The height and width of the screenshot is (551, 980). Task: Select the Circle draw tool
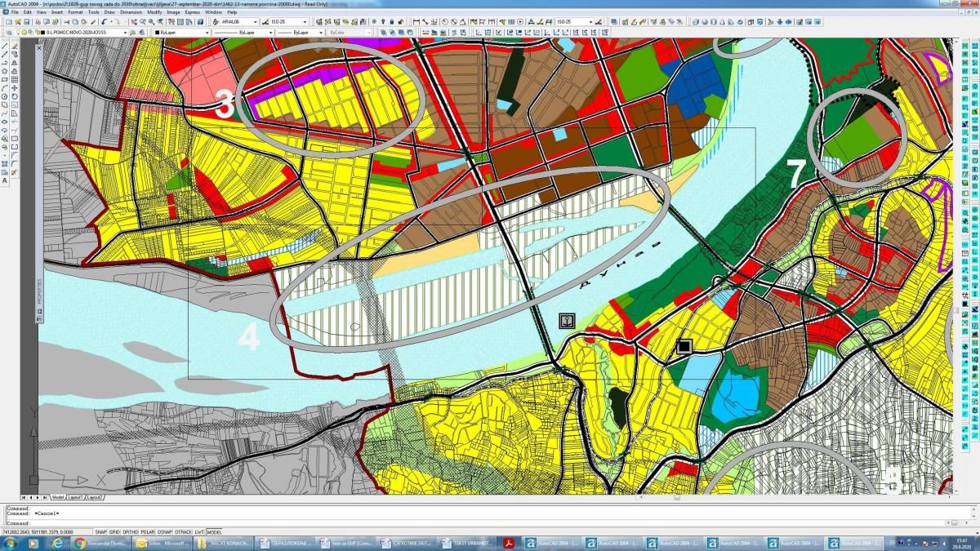[5, 97]
